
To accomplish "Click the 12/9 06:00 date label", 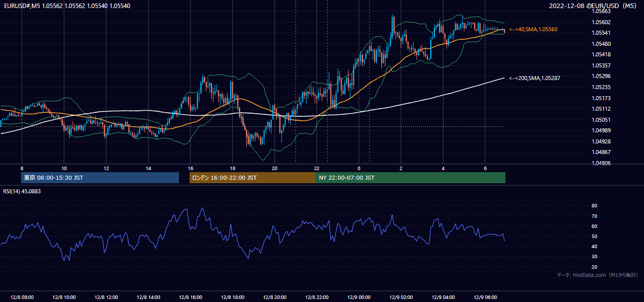I will point(485,297).
